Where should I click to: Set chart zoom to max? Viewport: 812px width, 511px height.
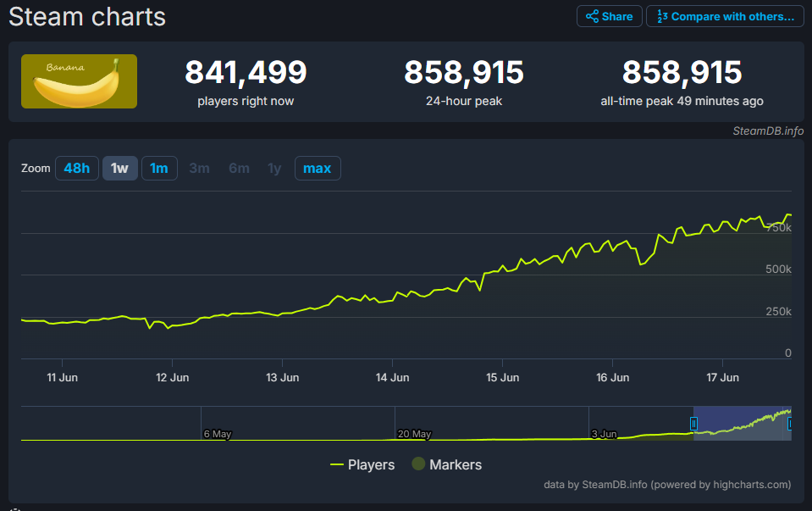pos(318,169)
